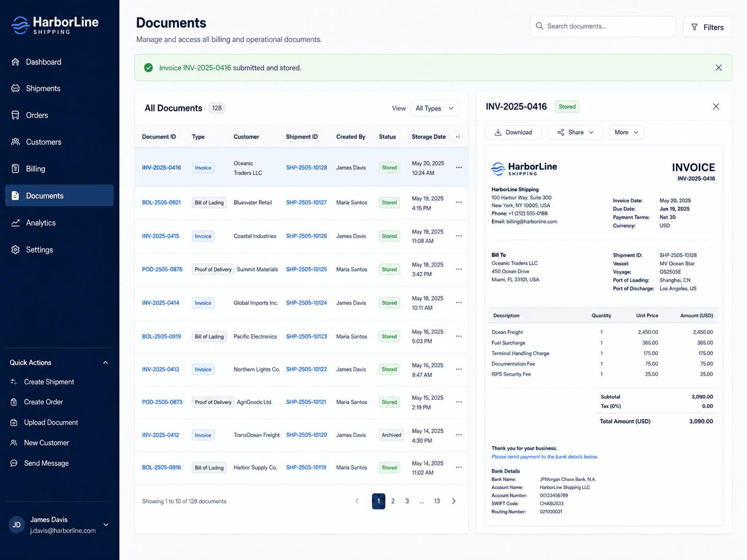Sort by Document ID column header
Viewport: 747px width, 560px height.
coord(159,137)
